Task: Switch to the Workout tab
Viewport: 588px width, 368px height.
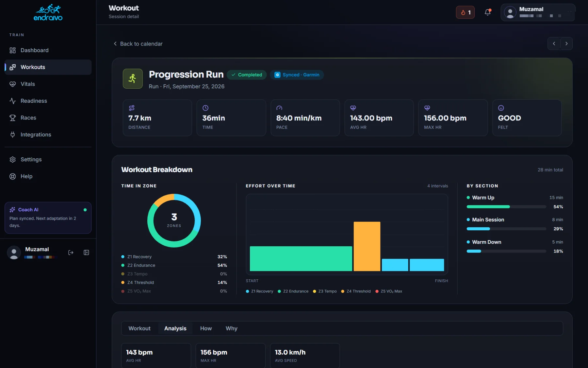Action: tap(139, 328)
